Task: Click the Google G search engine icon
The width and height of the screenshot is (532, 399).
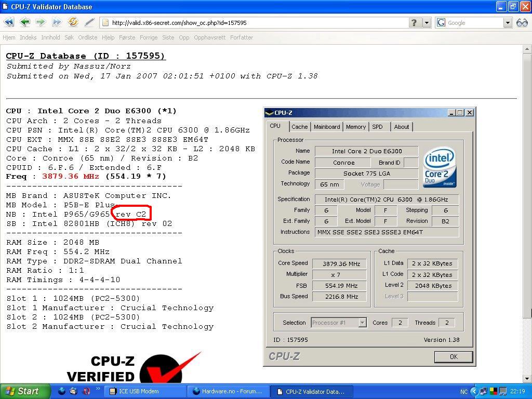Action: coord(441,23)
